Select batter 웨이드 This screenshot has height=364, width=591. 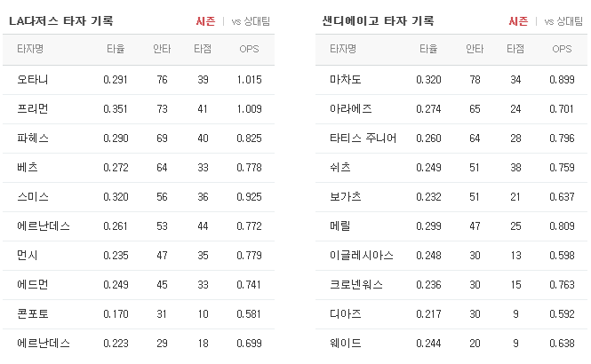pyautogui.click(x=345, y=344)
